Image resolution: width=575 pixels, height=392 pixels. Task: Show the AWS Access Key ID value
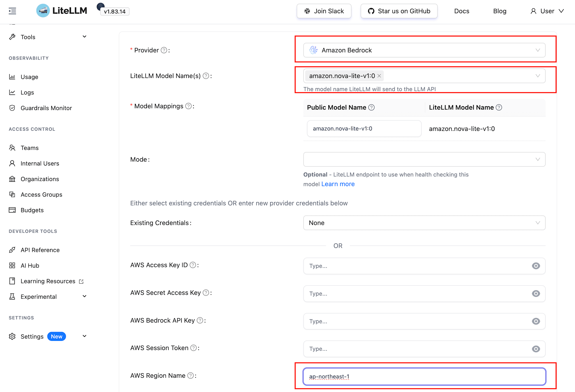click(x=536, y=266)
